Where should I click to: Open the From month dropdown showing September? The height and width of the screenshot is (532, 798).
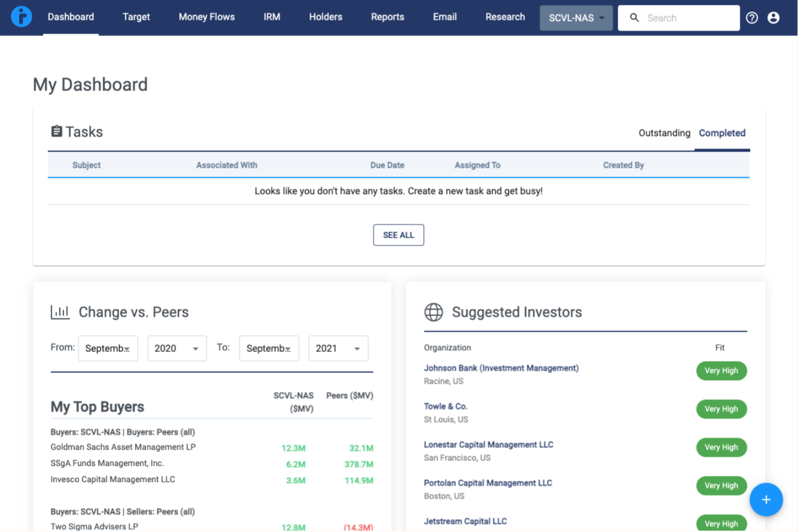click(x=108, y=348)
